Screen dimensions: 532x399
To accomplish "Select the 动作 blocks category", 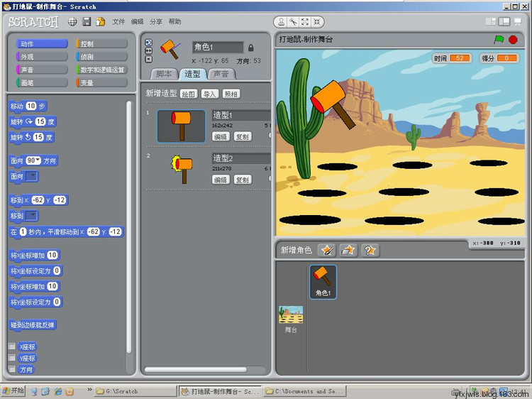I will tap(42, 44).
